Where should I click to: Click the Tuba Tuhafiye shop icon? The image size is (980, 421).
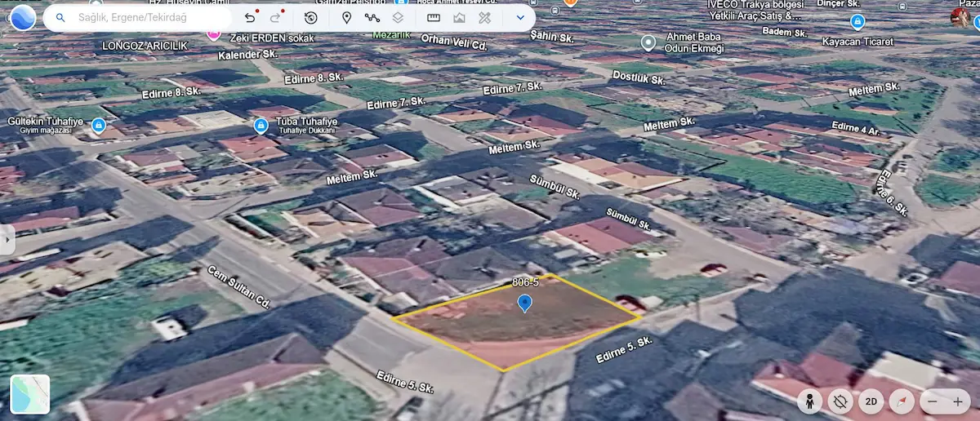click(x=261, y=126)
